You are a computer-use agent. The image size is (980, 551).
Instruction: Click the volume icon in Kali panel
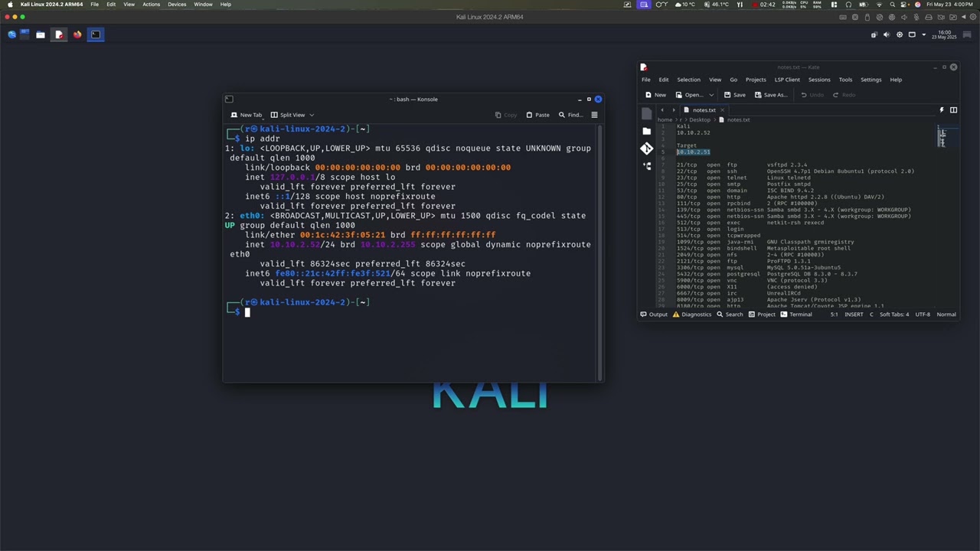tap(887, 34)
